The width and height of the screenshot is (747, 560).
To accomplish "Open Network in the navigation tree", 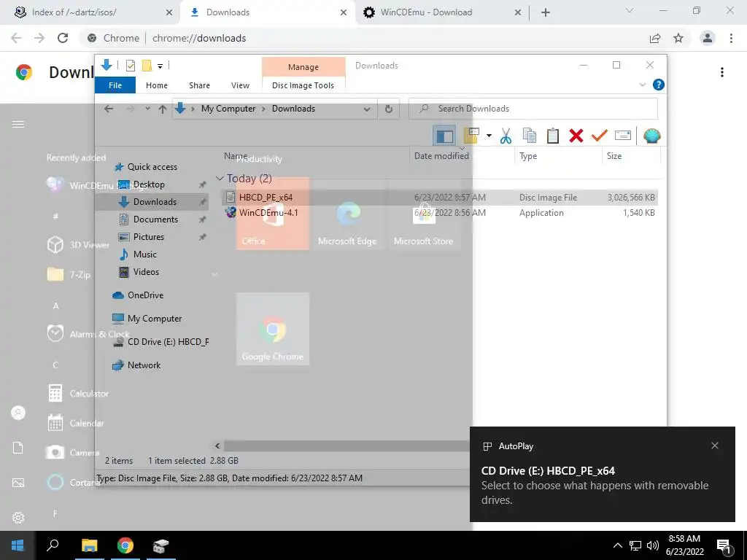I will tap(144, 365).
